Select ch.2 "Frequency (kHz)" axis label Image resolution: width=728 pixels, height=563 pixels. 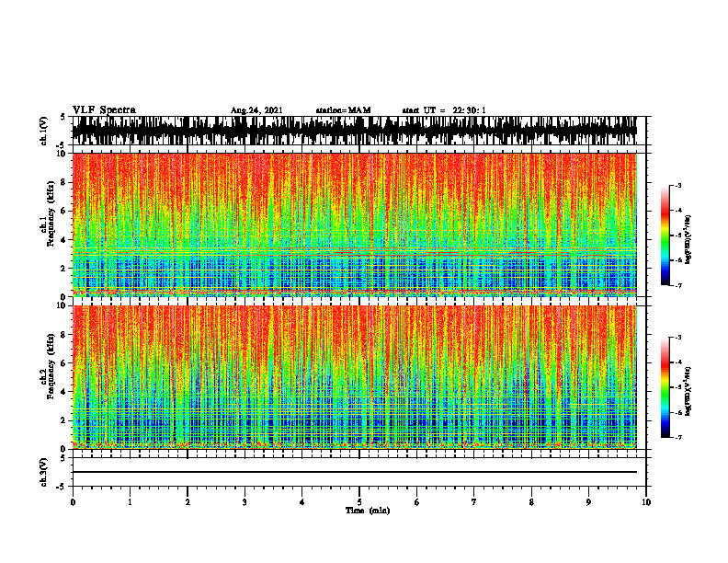[x=51, y=366]
